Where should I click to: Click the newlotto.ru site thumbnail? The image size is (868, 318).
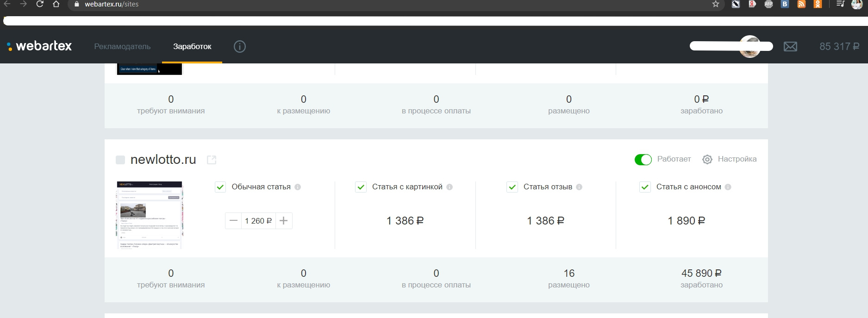[x=150, y=215]
